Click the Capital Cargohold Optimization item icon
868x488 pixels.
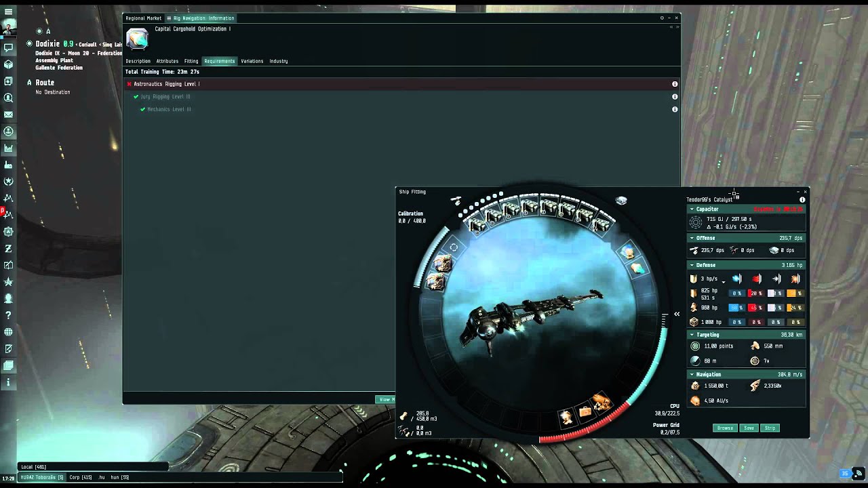137,39
